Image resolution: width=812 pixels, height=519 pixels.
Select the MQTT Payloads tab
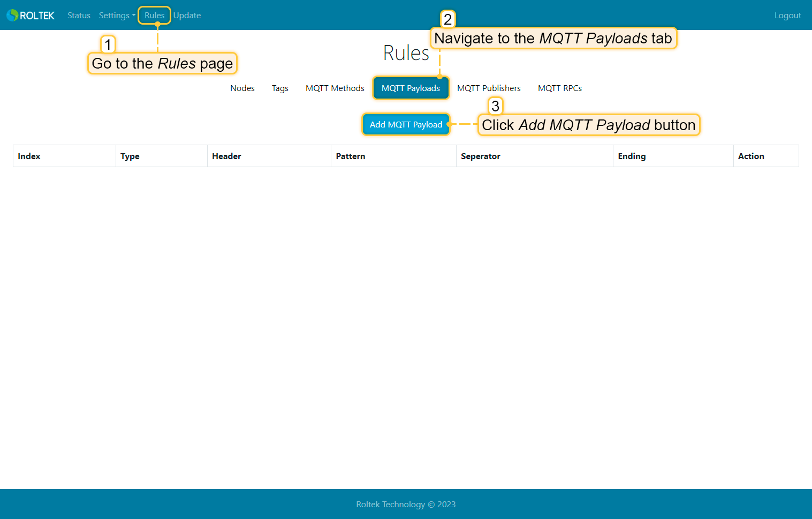click(x=411, y=88)
